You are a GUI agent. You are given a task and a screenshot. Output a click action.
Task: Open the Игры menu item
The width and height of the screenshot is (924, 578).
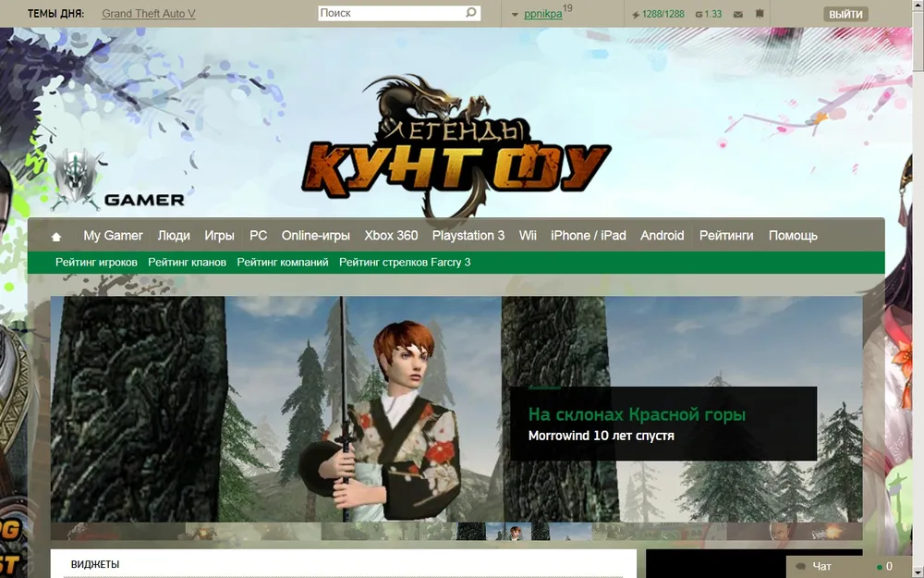pos(219,235)
